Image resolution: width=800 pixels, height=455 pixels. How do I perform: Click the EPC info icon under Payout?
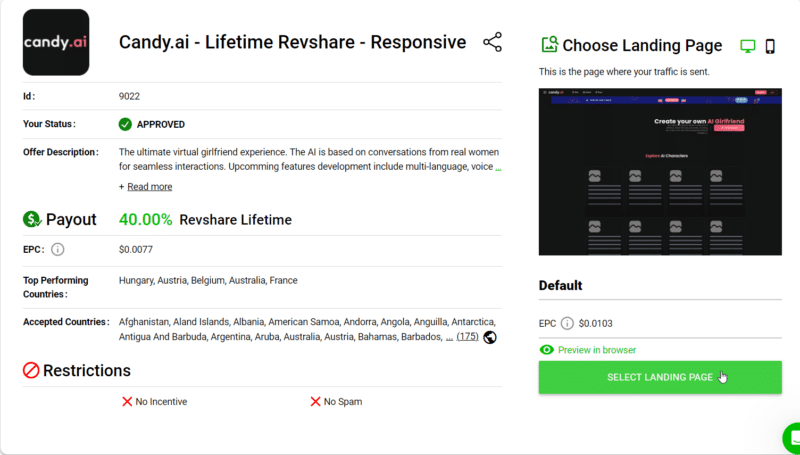tap(57, 249)
